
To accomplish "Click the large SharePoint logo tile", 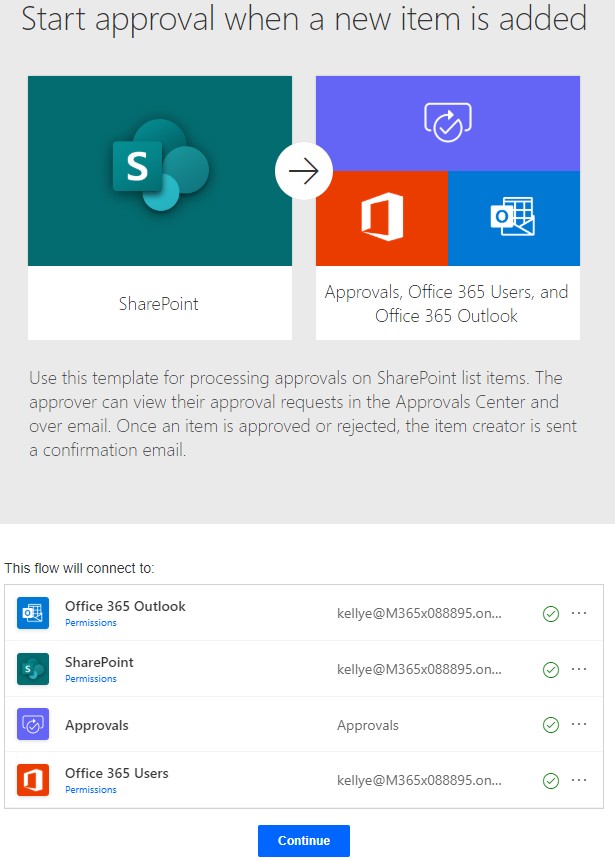I will pyautogui.click(x=160, y=171).
